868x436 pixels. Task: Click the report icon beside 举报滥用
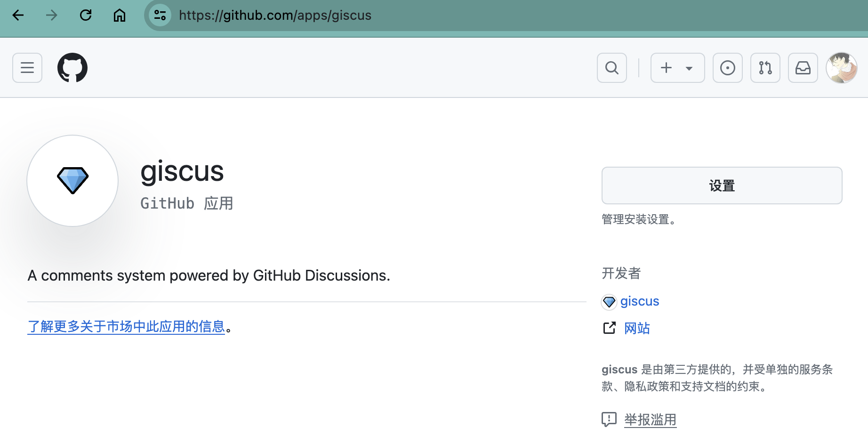pyautogui.click(x=609, y=419)
